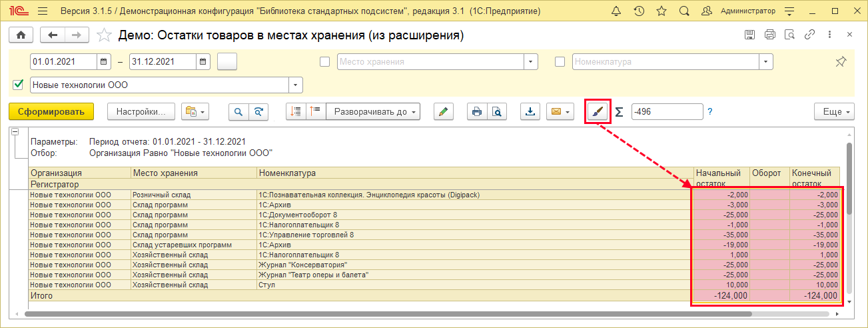The image size is (868, 328).
Task: Copy link via chain icon
Action: (x=810, y=35)
